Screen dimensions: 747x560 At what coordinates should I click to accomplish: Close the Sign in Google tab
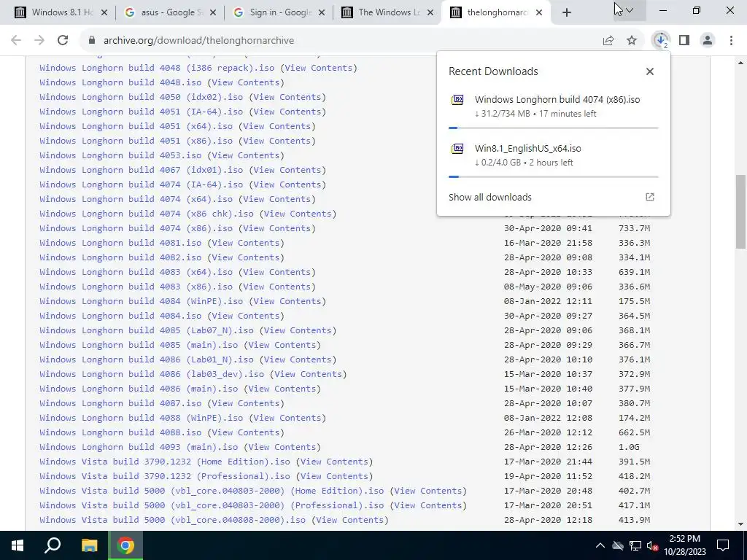click(x=322, y=12)
